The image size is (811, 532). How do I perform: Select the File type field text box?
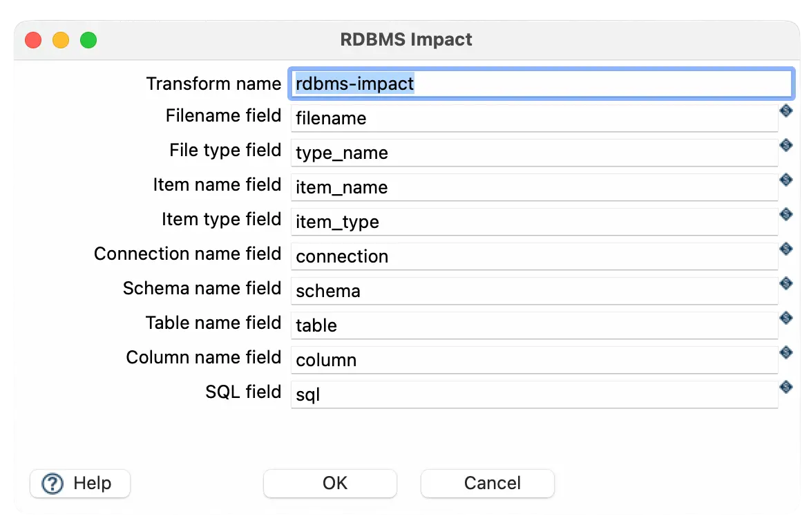click(x=533, y=153)
